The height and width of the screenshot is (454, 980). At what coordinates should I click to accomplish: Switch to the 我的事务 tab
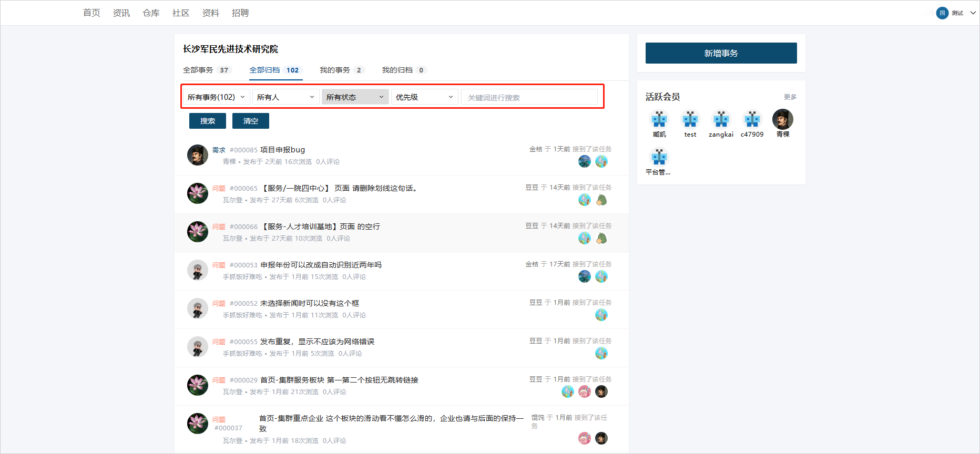(335, 70)
